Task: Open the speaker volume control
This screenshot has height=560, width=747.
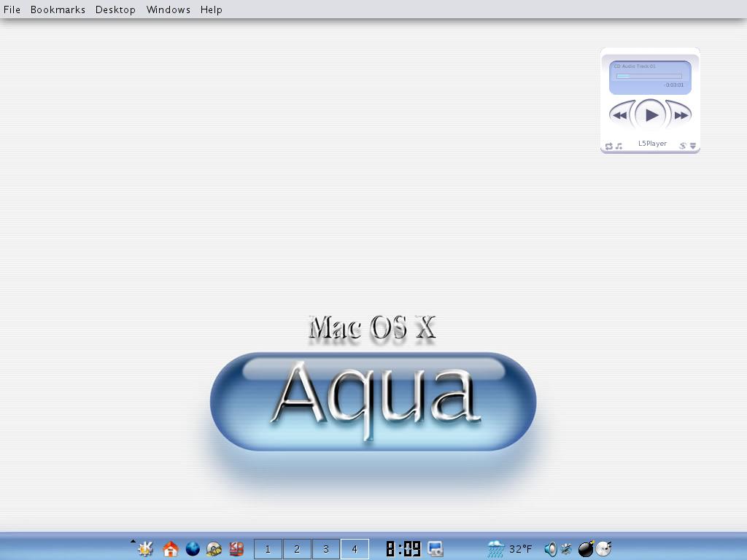Action: (551, 549)
